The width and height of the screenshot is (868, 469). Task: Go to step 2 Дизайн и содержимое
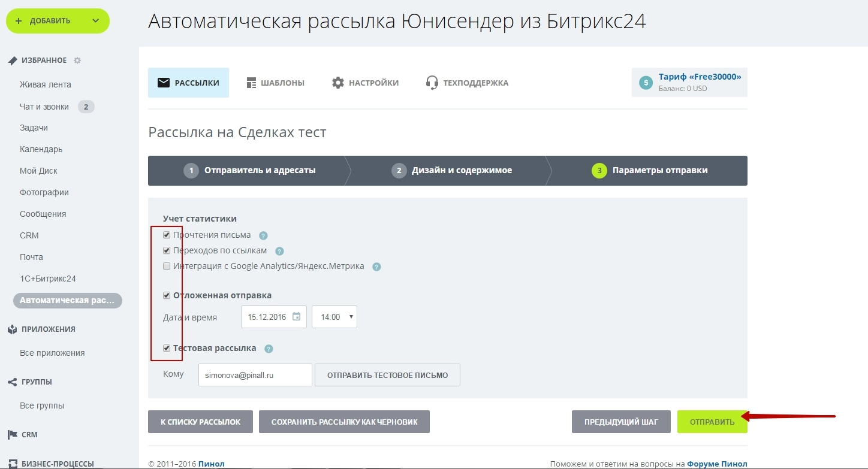click(452, 171)
